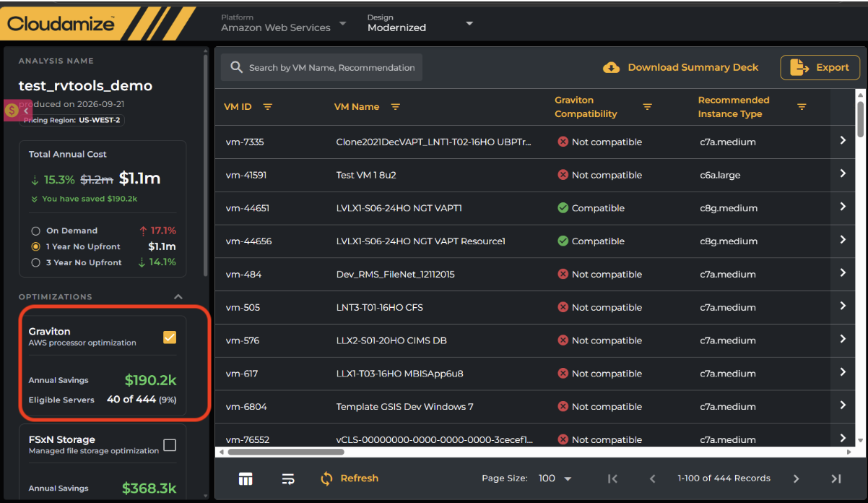Open VM Name column filter
The width and height of the screenshot is (868, 503).
[x=395, y=107]
